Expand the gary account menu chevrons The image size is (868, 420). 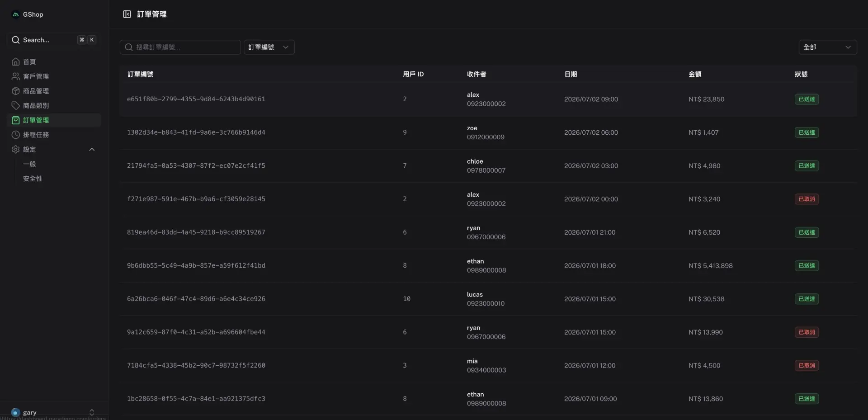[x=92, y=412]
